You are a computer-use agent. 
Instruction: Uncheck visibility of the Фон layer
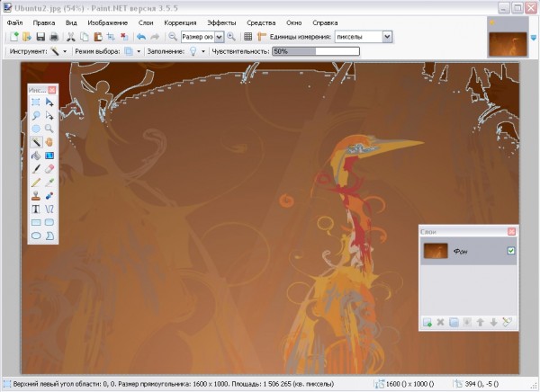point(511,251)
